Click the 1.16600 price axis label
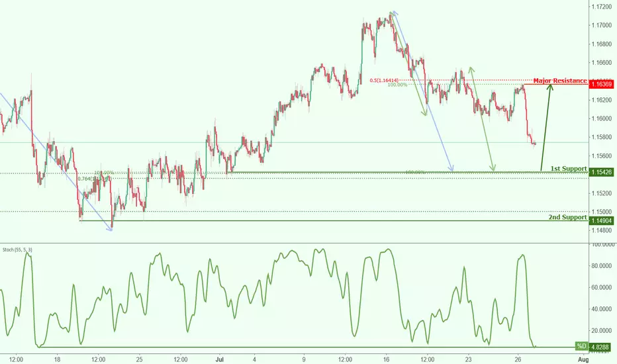The width and height of the screenshot is (617, 364). [601, 63]
